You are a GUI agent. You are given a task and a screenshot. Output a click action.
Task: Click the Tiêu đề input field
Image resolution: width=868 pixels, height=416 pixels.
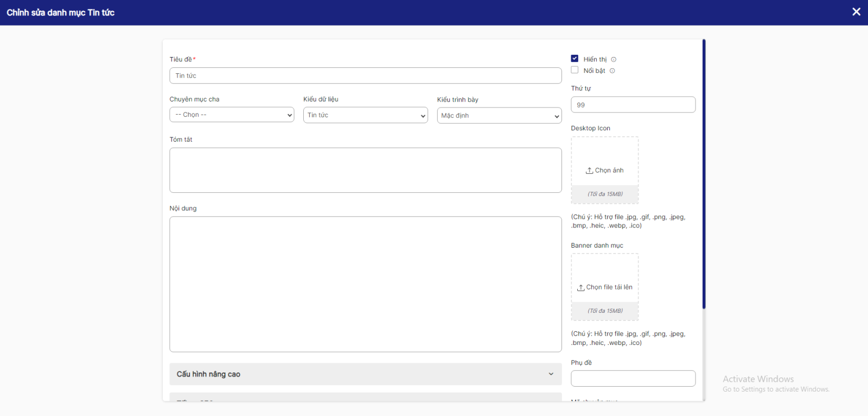pyautogui.click(x=365, y=76)
